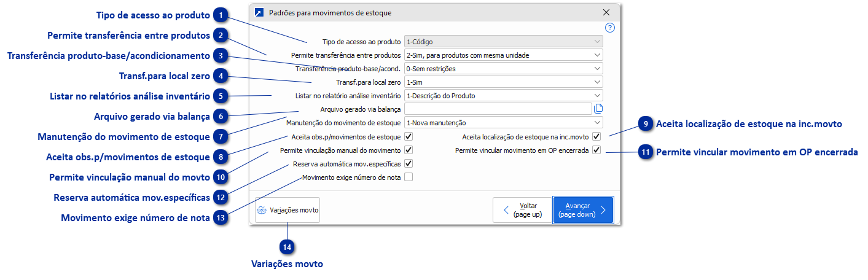868x280 pixels.
Task: Click the Voltar (page up) button
Action: click(x=522, y=210)
